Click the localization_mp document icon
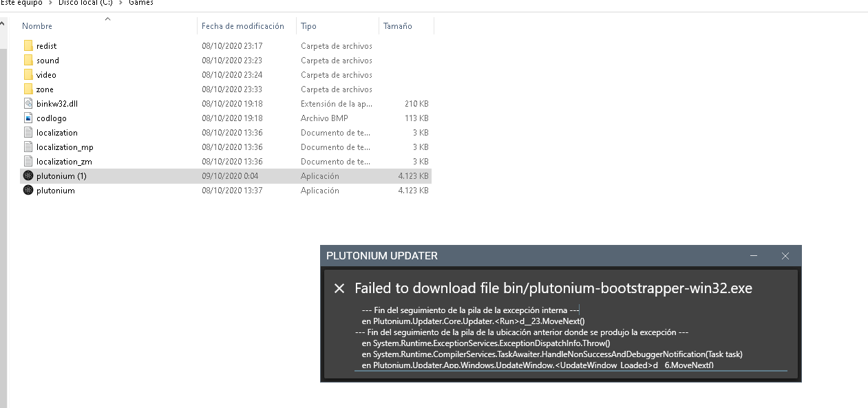 click(x=28, y=147)
